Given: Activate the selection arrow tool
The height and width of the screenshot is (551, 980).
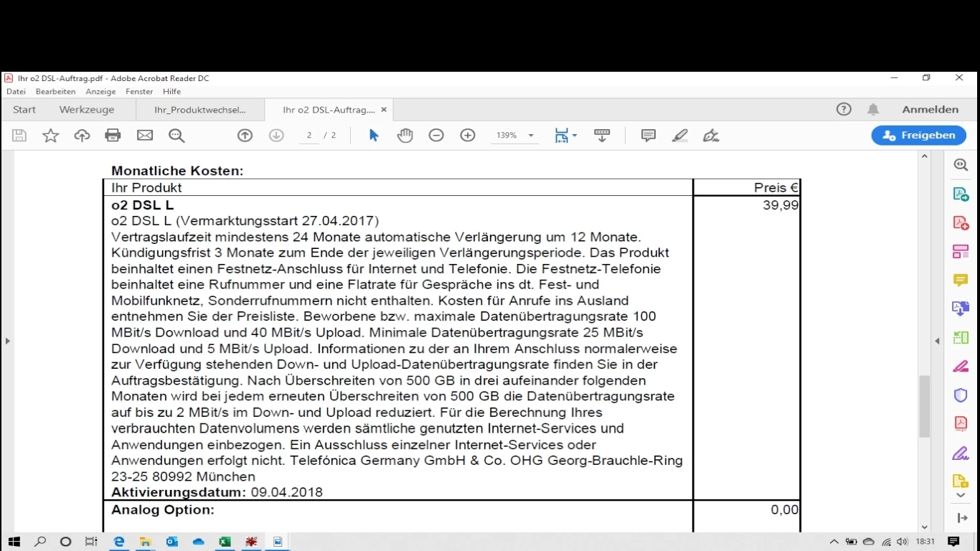Looking at the screenshot, I should pyautogui.click(x=374, y=135).
